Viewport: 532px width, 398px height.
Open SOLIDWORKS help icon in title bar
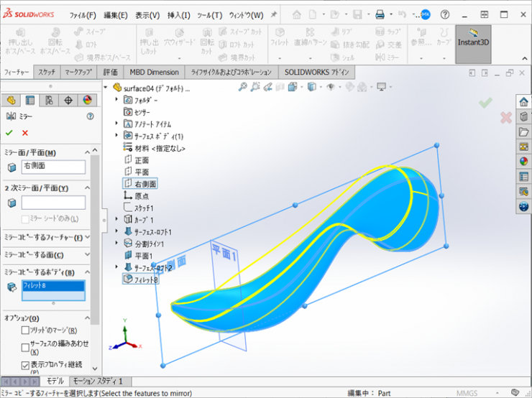(446, 14)
